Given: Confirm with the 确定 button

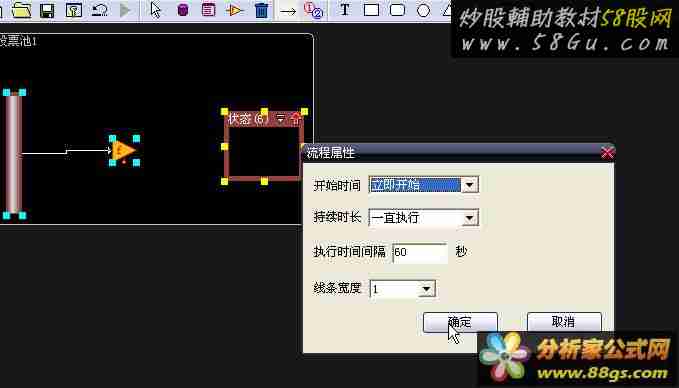Looking at the screenshot, I should coord(460,322).
